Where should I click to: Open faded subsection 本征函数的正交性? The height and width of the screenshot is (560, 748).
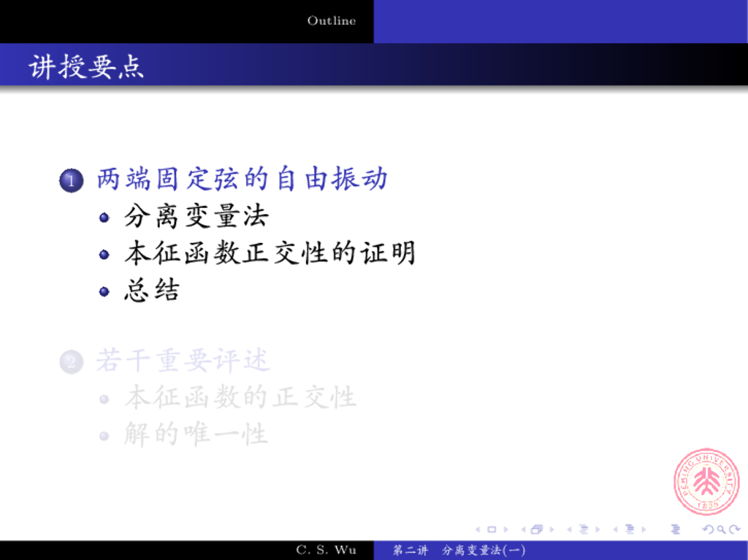pyautogui.click(x=240, y=397)
